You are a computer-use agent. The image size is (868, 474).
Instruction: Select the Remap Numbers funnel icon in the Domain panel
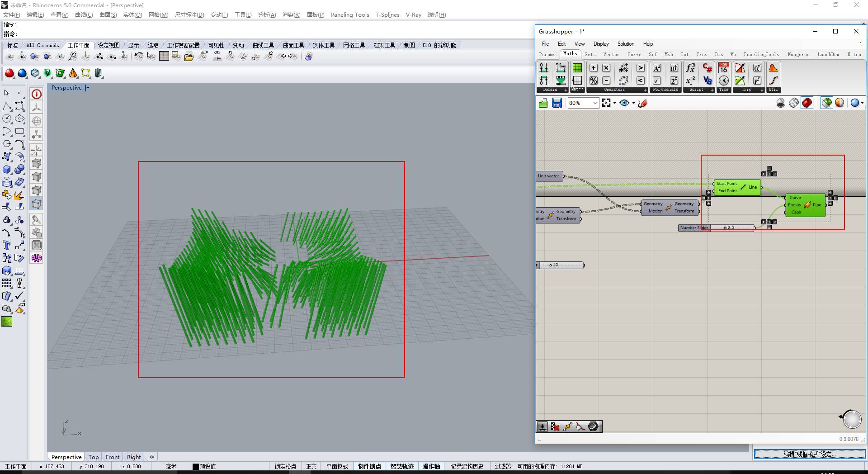click(x=561, y=81)
